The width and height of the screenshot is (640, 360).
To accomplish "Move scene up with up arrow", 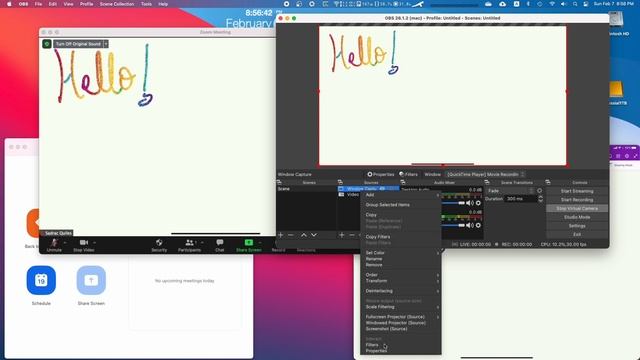I will [304, 235].
